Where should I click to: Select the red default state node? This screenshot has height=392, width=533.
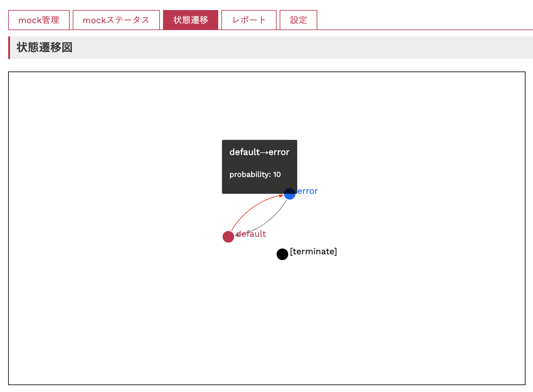(228, 237)
